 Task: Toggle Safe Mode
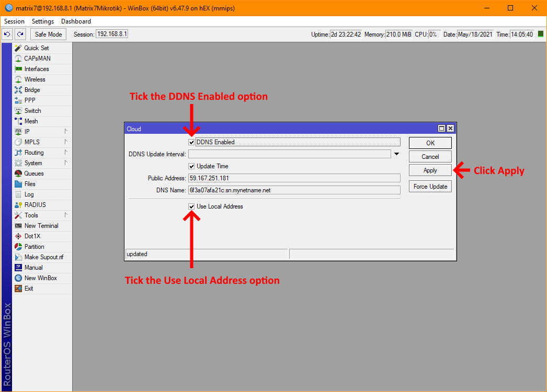(48, 34)
